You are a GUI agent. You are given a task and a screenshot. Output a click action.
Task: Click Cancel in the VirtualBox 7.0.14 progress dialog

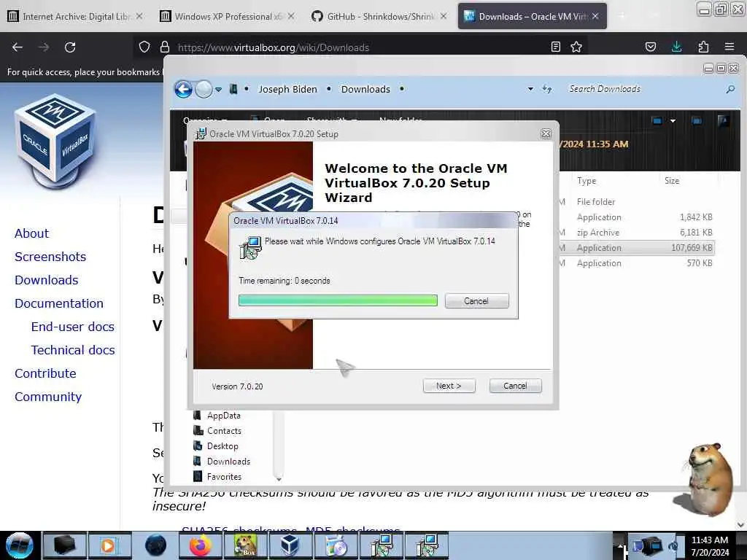476,301
